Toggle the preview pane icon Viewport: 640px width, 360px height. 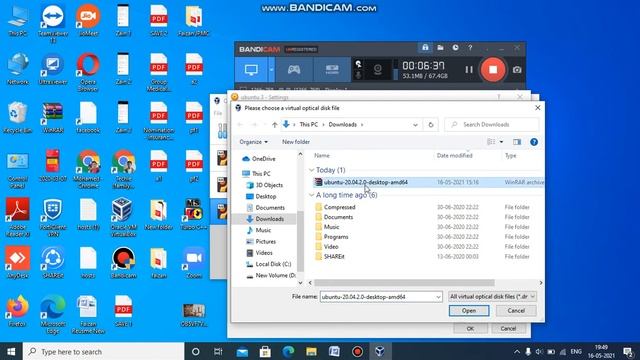[x=517, y=142]
